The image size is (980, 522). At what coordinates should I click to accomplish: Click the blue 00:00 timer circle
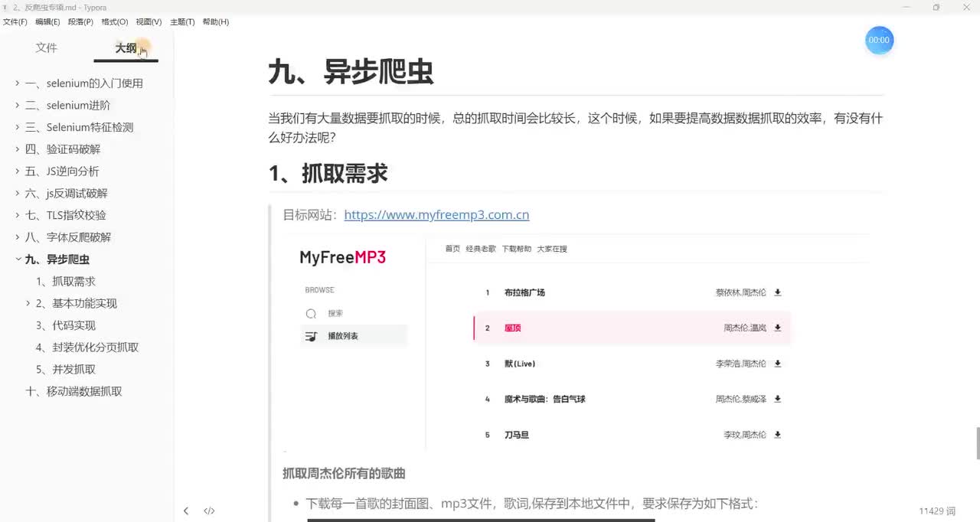[880, 40]
